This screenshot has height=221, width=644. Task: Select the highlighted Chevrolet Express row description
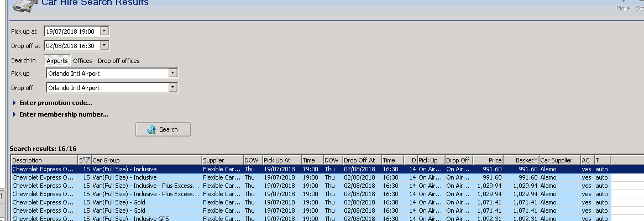(44, 169)
